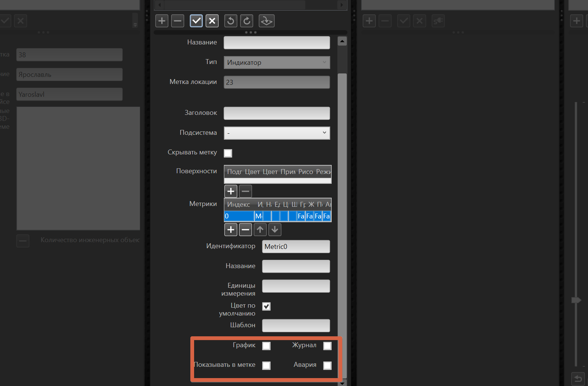Click the plus button at the far right edge

tap(577, 21)
